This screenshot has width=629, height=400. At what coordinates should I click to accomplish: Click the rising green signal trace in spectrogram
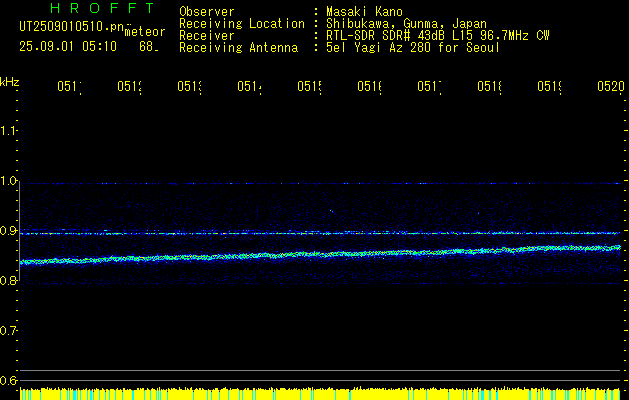click(x=320, y=254)
